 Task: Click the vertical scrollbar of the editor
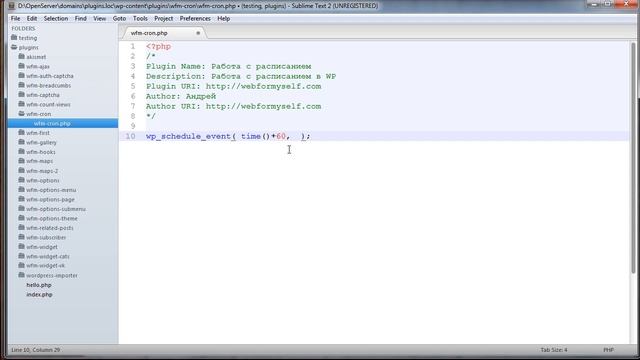pyautogui.click(x=633, y=158)
